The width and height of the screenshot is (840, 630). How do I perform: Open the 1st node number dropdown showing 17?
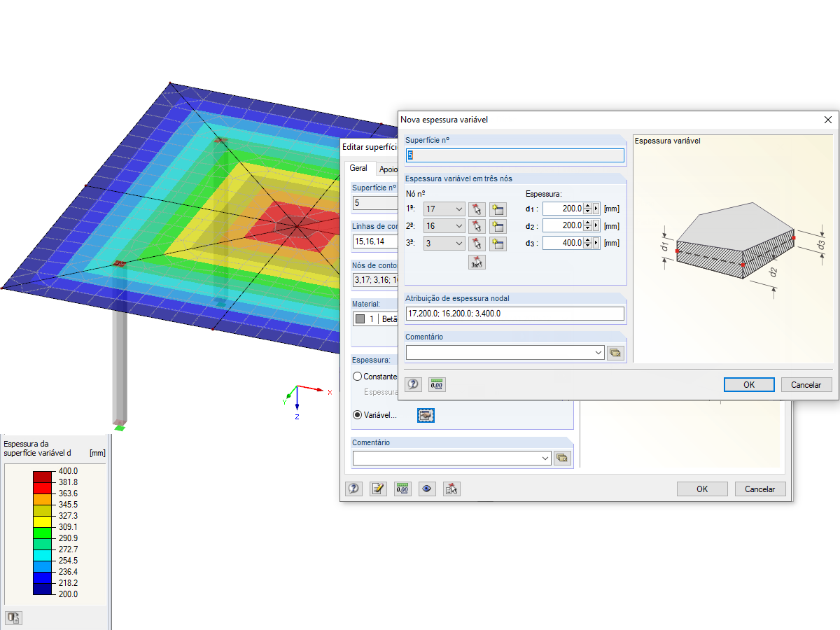pyautogui.click(x=444, y=209)
